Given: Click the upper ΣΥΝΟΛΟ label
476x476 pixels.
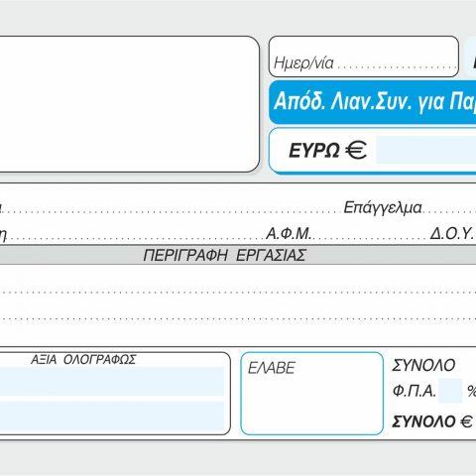Looking at the screenshot, I should point(423,365).
